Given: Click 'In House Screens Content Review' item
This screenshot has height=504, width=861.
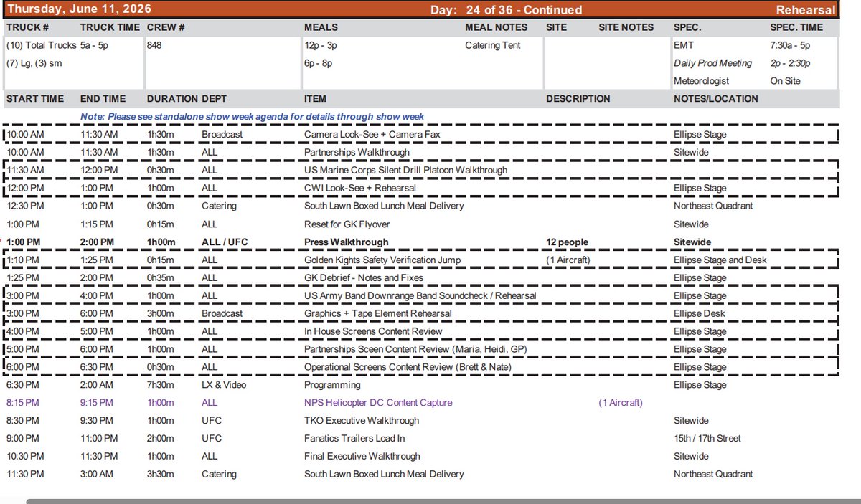Looking at the screenshot, I should tap(373, 332).
